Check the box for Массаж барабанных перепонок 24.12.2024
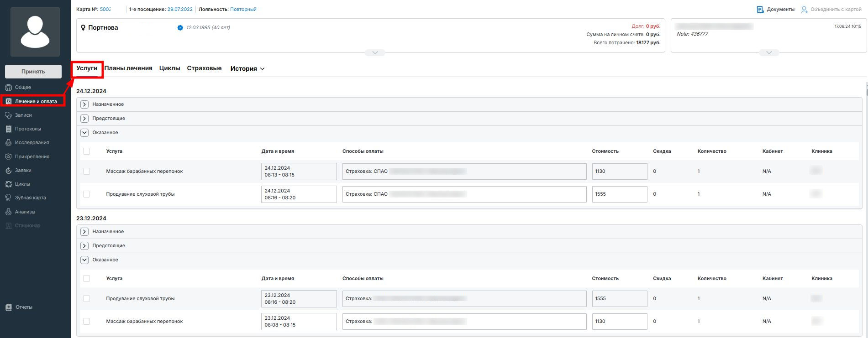Screen dimensions: 868x338 87,172
